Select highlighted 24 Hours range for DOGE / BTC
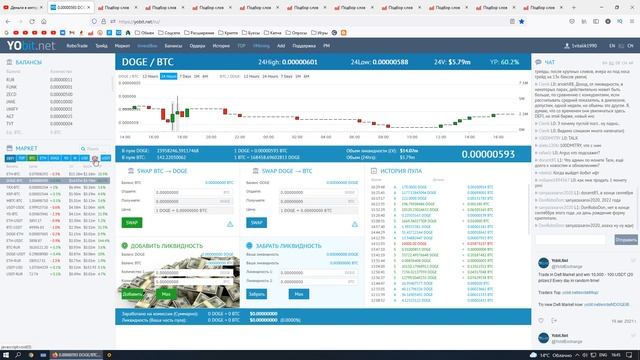640x360 pixels. pos(169,76)
